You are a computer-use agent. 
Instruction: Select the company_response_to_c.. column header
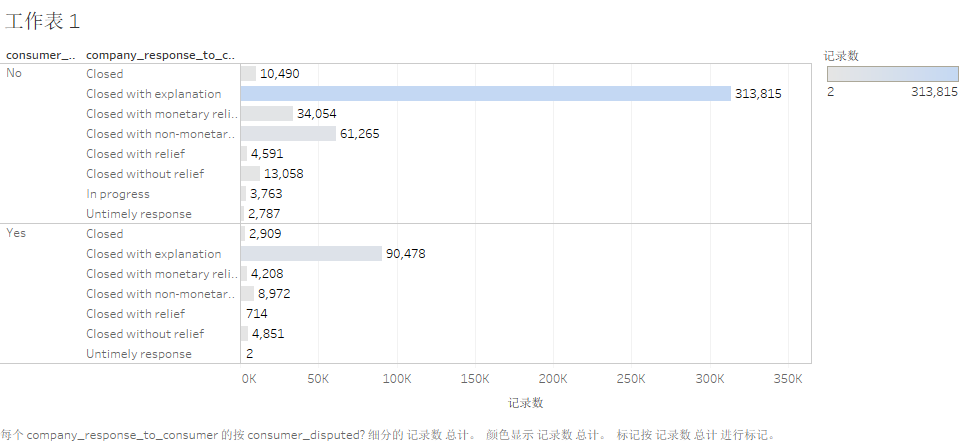click(160, 54)
